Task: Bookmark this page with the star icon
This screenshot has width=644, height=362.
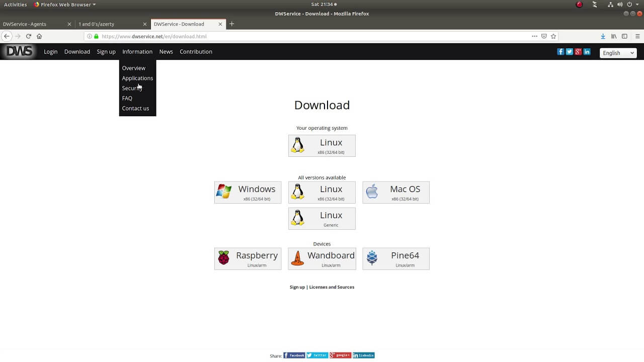Action: 553,36
